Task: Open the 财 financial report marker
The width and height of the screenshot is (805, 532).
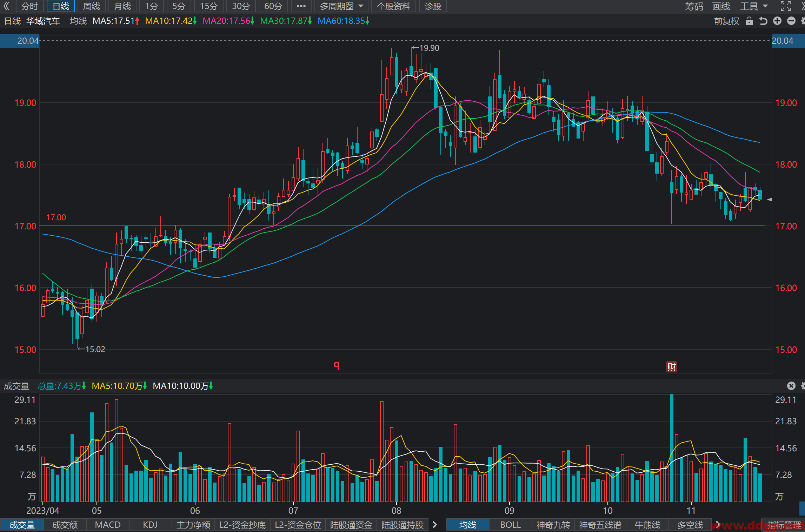Action: (x=671, y=367)
